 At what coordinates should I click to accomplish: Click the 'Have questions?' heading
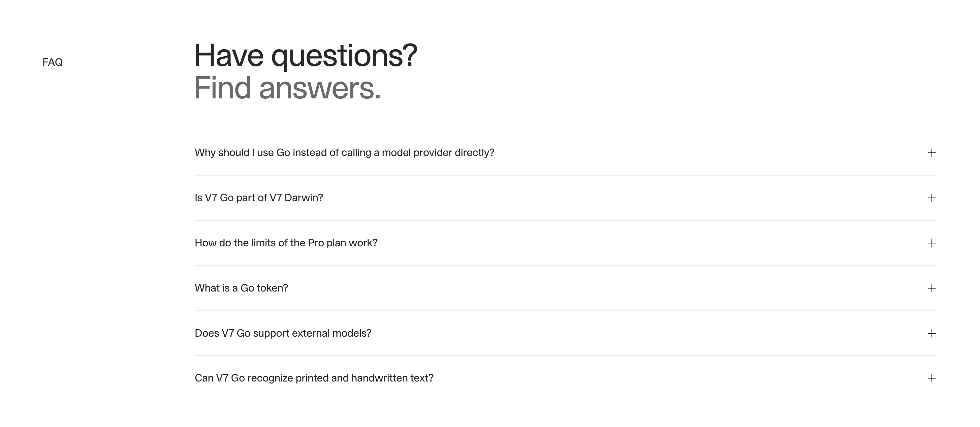pos(306,56)
